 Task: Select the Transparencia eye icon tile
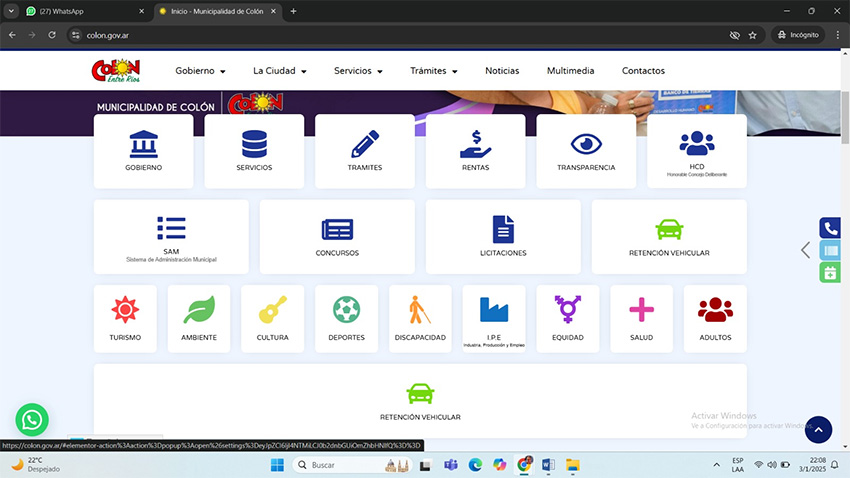coord(586,150)
